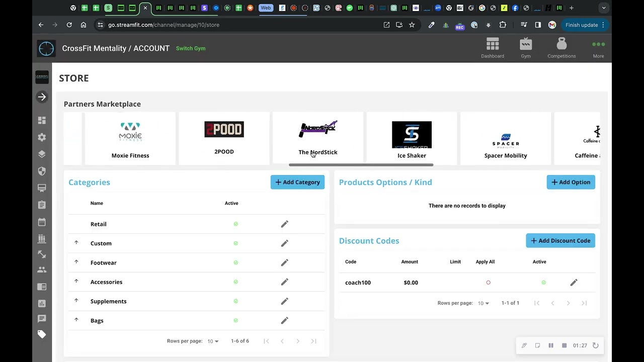The width and height of the screenshot is (644, 362).
Task: Open Categories rows per page dropdown
Action: (x=213, y=341)
